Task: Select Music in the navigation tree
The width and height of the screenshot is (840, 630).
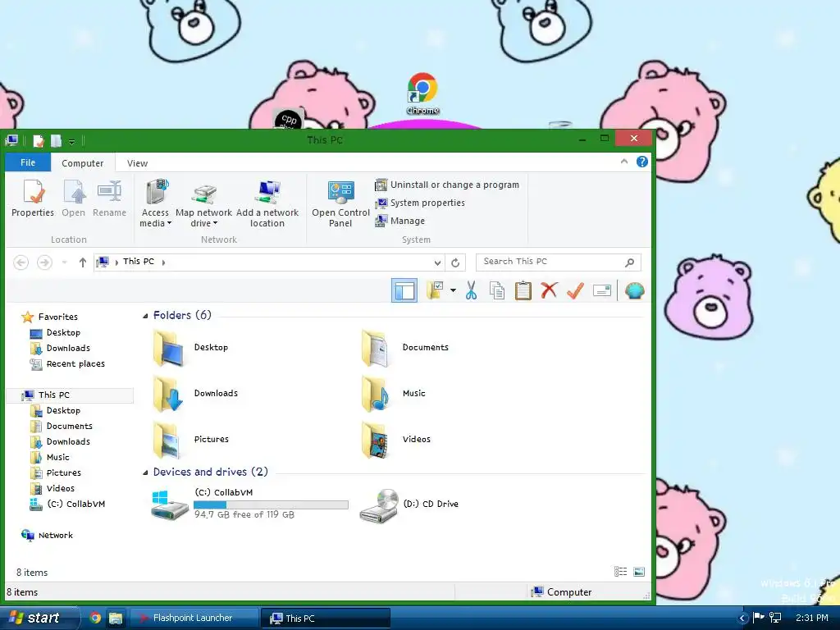Action: pyautogui.click(x=50, y=458)
